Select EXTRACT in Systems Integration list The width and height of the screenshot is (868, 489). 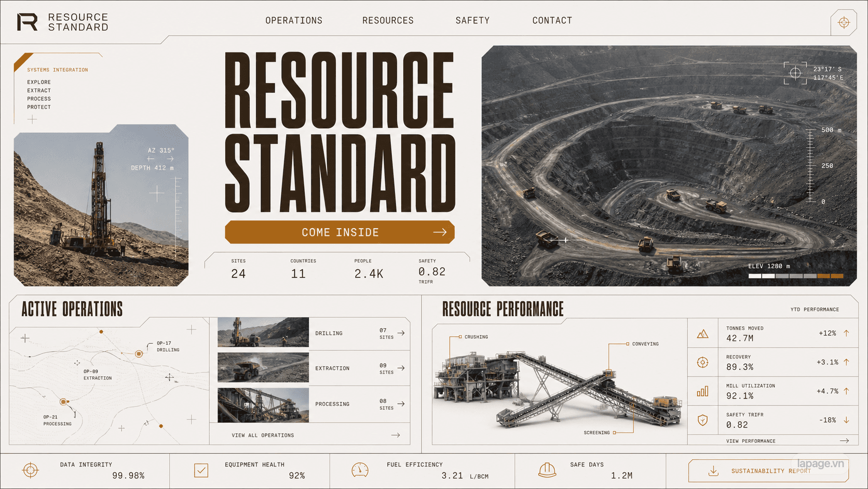click(x=39, y=90)
